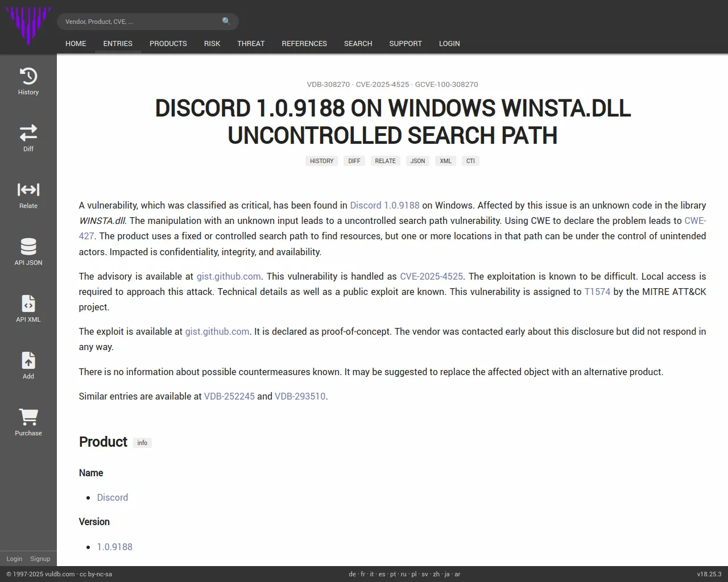Open the CVE-2025-4525 link in text
The image size is (728, 582).
[x=431, y=276]
